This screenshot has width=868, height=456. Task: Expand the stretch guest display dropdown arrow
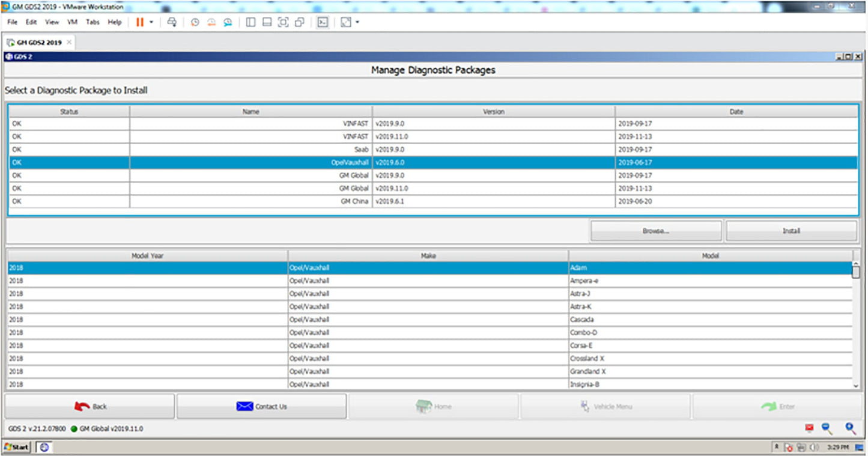(x=357, y=22)
